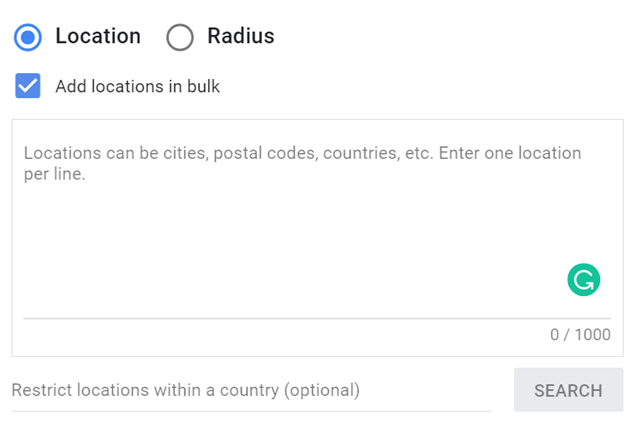Click the "Add locations in bulk" label
Image resolution: width=631 pixels, height=440 pixels.
pyautogui.click(x=137, y=86)
